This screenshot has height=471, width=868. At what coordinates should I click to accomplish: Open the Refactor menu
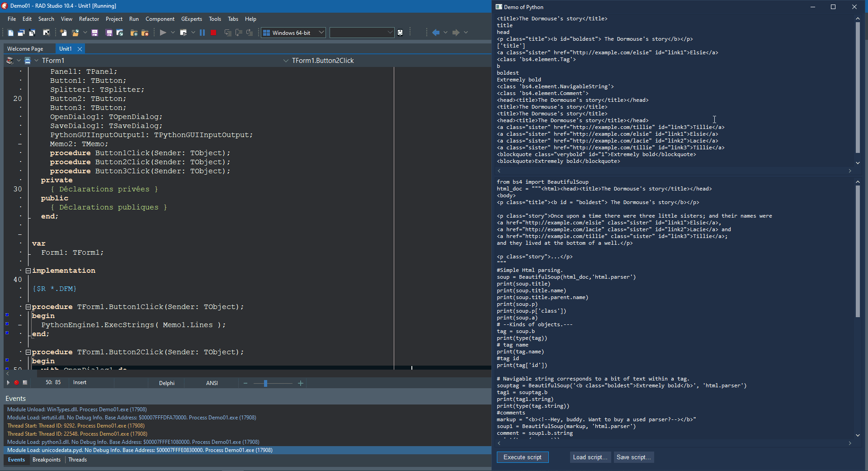[x=89, y=19]
